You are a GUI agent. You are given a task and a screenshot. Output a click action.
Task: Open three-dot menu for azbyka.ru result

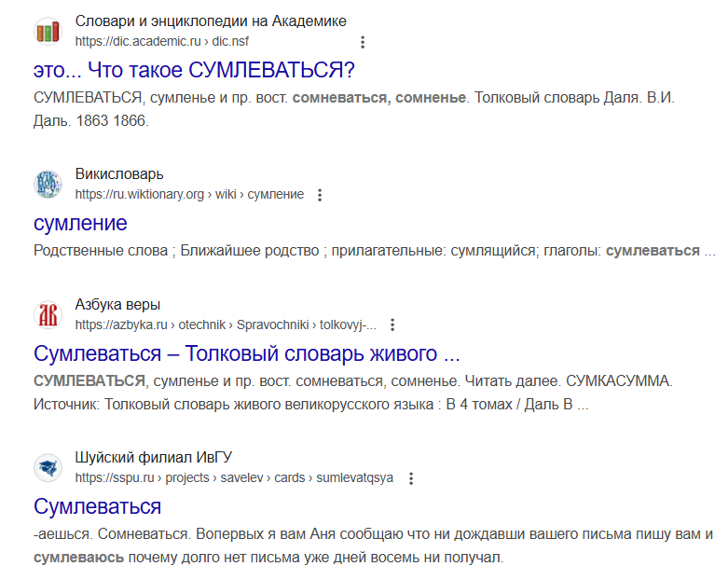click(392, 325)
